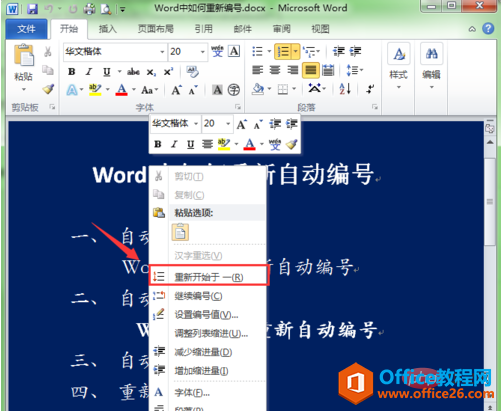
Task: Choose 减少缩进量(D) in context menu
Action: point(207,352)
